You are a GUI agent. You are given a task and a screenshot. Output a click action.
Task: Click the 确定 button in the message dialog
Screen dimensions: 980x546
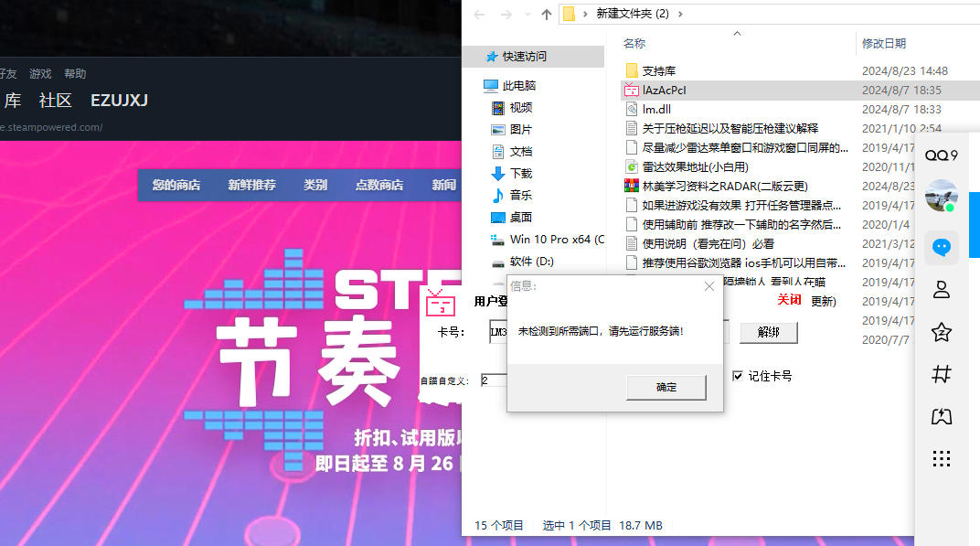click(666, 387)
